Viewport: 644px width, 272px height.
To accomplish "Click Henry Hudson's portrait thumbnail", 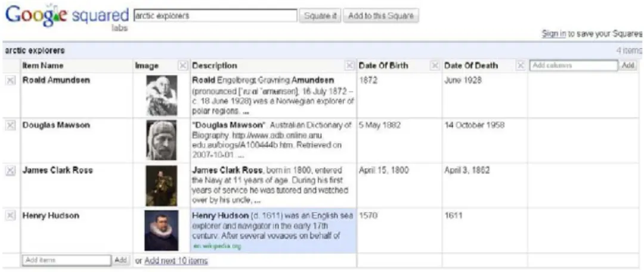I will 162,230.
